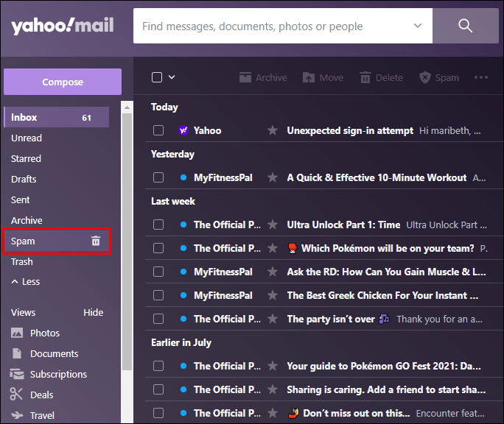Check the Sharing is caring email checkbox
504x424 pixels.
click(158, 389)
